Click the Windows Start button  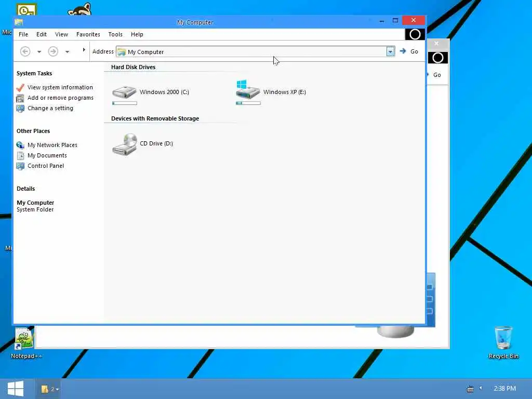tap(16, 389)
